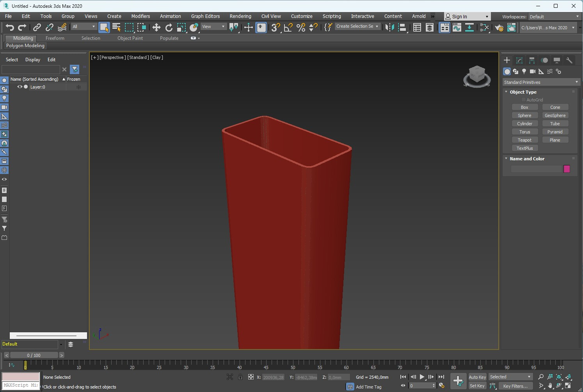Toggle the 3D Snaps icon
This screenshot has height=392, width=583.
coord(276,27)
